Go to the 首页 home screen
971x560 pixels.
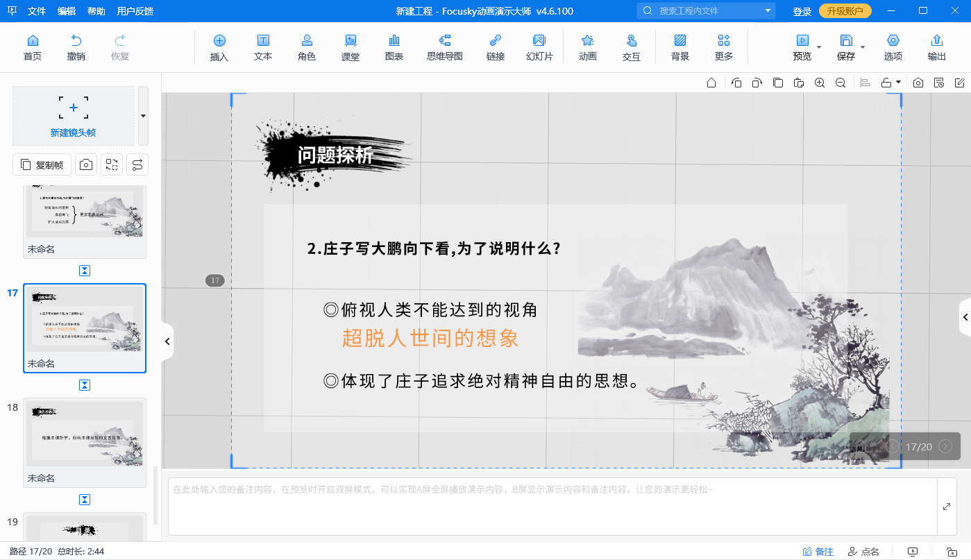(32, 48)
